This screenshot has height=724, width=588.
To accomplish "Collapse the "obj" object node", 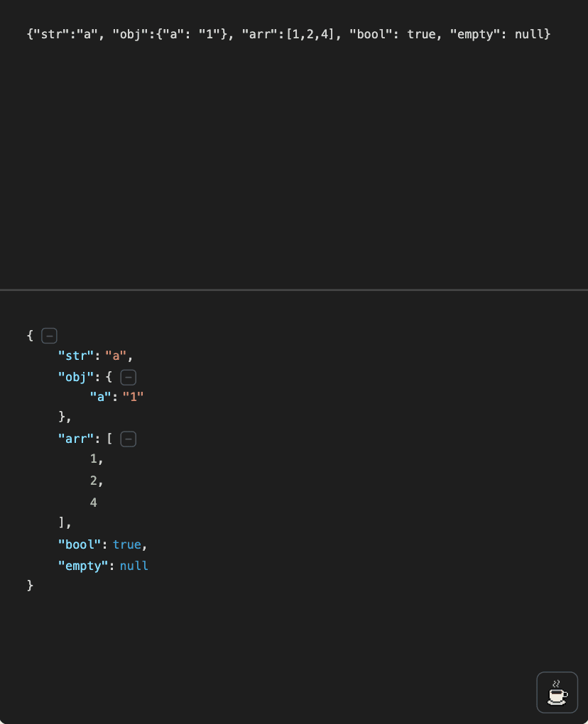I will point(128,377).
